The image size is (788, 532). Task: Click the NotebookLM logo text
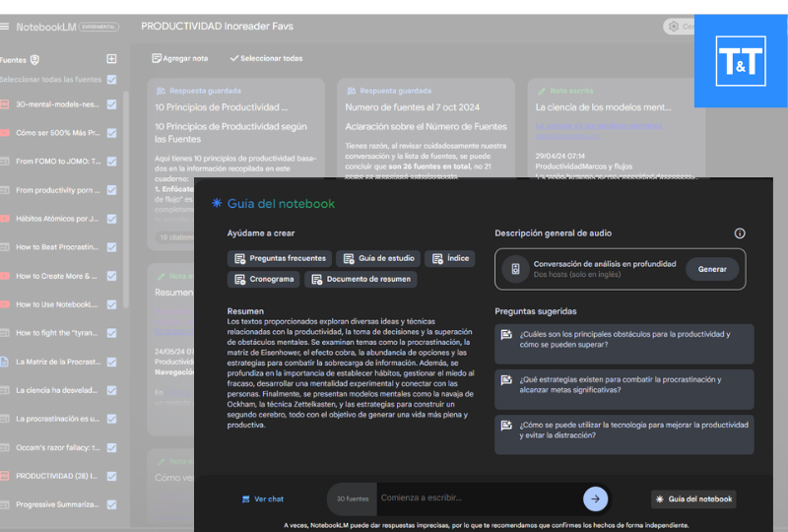click(45, 28)
